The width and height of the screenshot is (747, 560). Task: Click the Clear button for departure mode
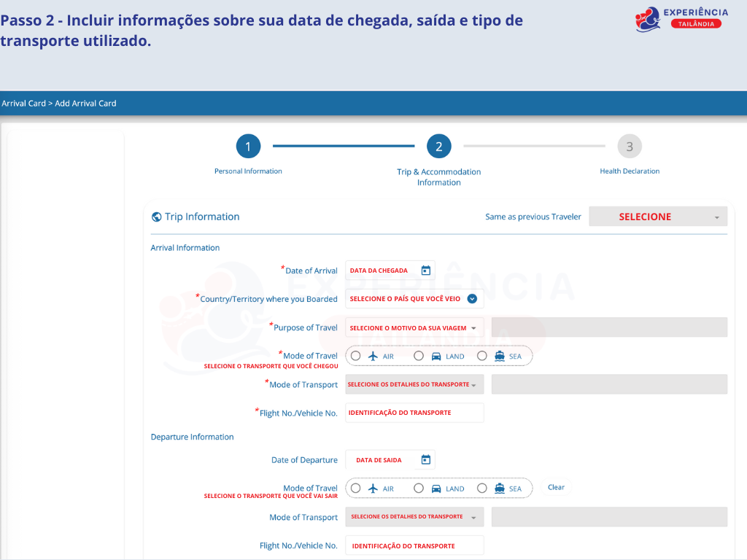[556, 488]
